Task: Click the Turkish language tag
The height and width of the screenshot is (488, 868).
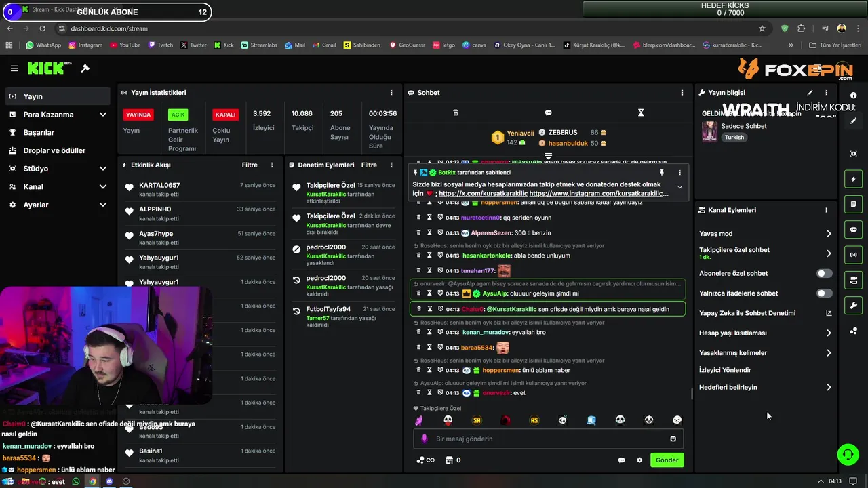Action: click(734, 138)
